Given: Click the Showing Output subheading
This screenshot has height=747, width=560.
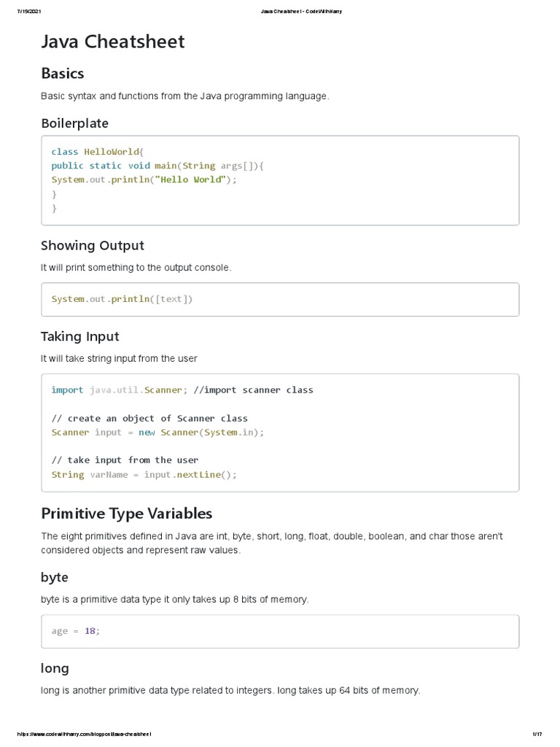Looking at the screenshot, I should click(x=93, y=245).
